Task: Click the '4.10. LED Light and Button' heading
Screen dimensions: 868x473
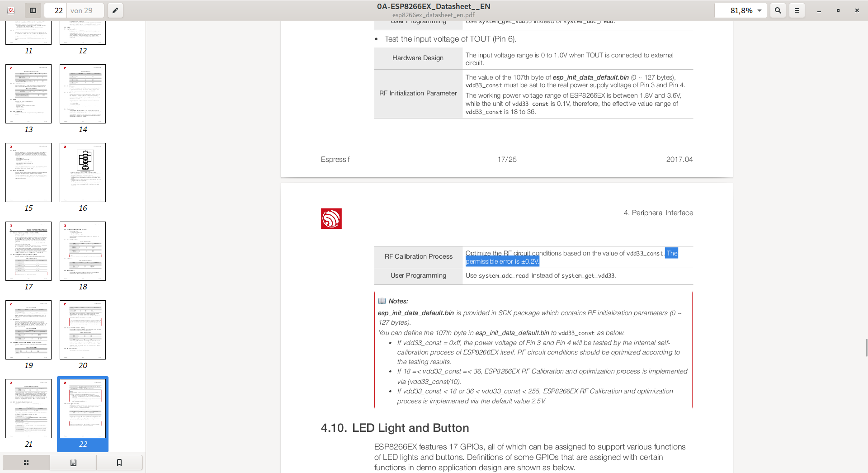Action: coord(395,428)
